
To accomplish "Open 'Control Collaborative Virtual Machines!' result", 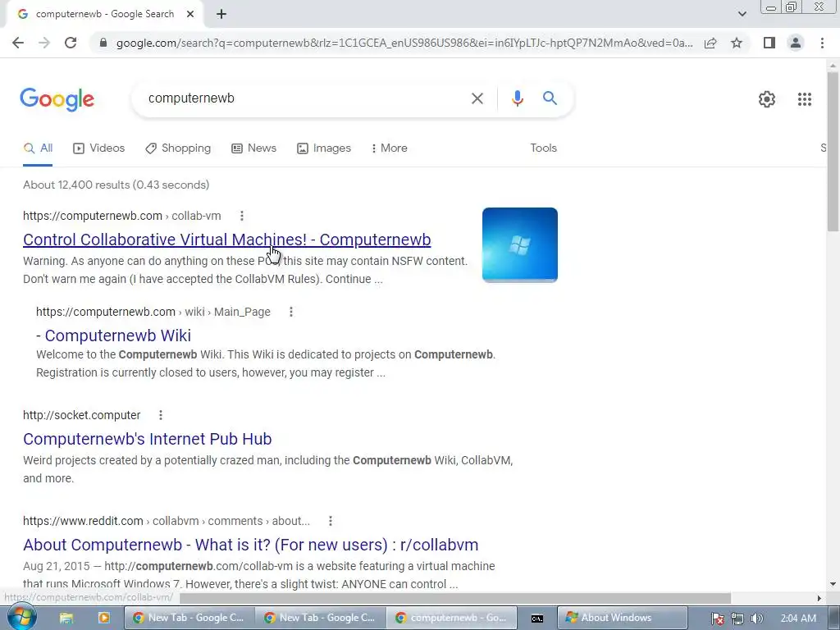I will pyautogui.click(x=226, y=240).
